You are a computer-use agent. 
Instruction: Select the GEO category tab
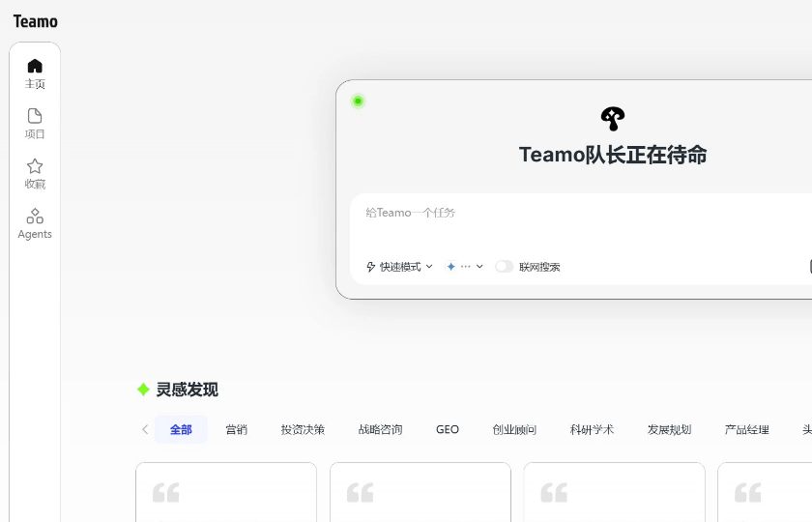[448, 429]
